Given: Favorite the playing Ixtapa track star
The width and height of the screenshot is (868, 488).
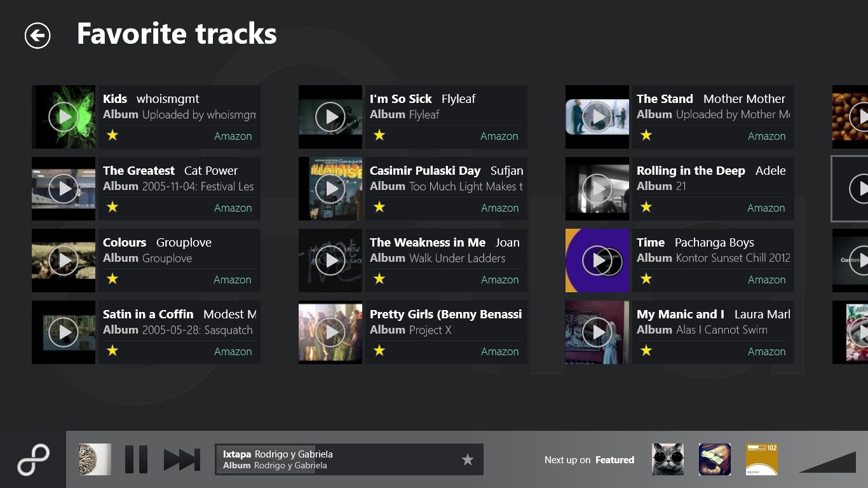Looking at the screenshot, I should point(468,459).
